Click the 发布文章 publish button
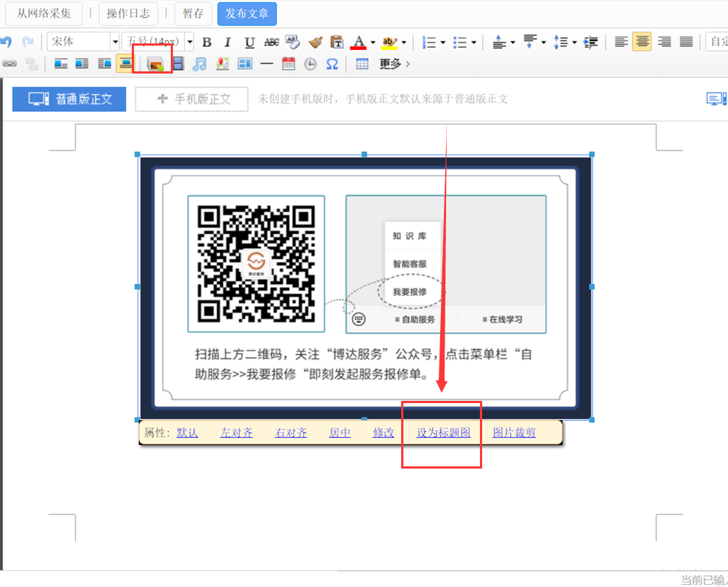 point(247,13)
